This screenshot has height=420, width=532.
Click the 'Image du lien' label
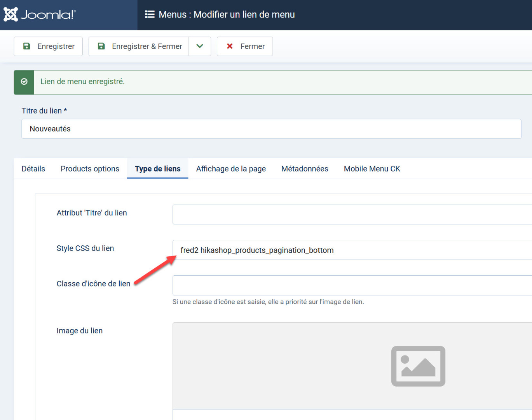tap(80, 331)
